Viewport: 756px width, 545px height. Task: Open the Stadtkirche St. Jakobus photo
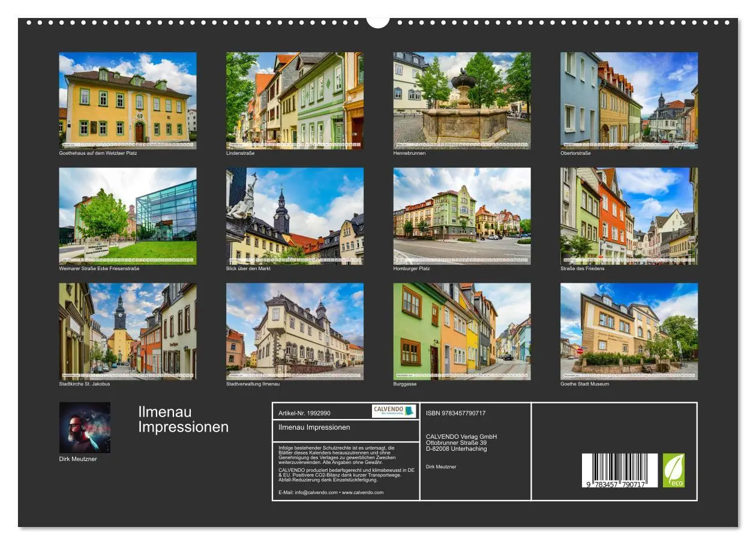point(127,331)
